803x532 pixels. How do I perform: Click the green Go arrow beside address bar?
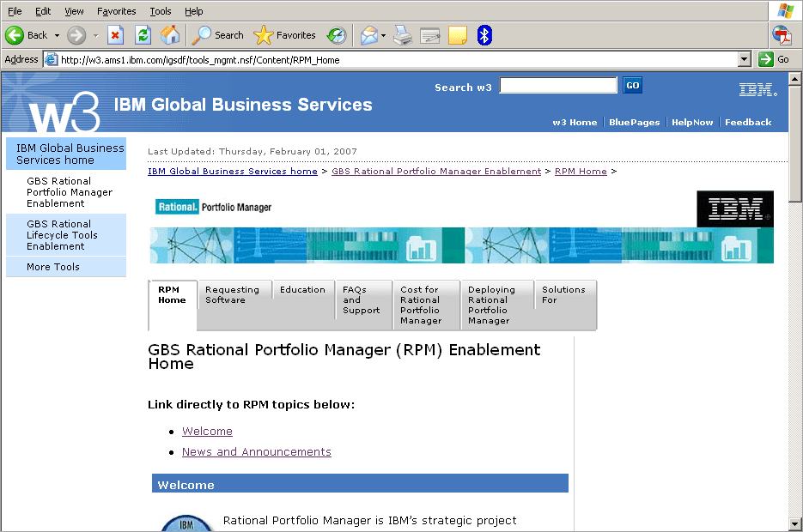[765, 59]
